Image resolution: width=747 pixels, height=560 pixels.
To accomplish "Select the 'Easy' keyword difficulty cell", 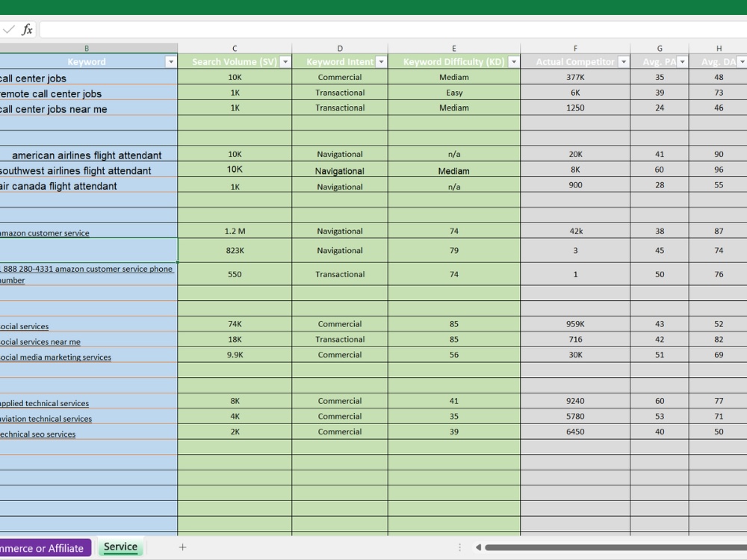I will [x=454, y=93].
